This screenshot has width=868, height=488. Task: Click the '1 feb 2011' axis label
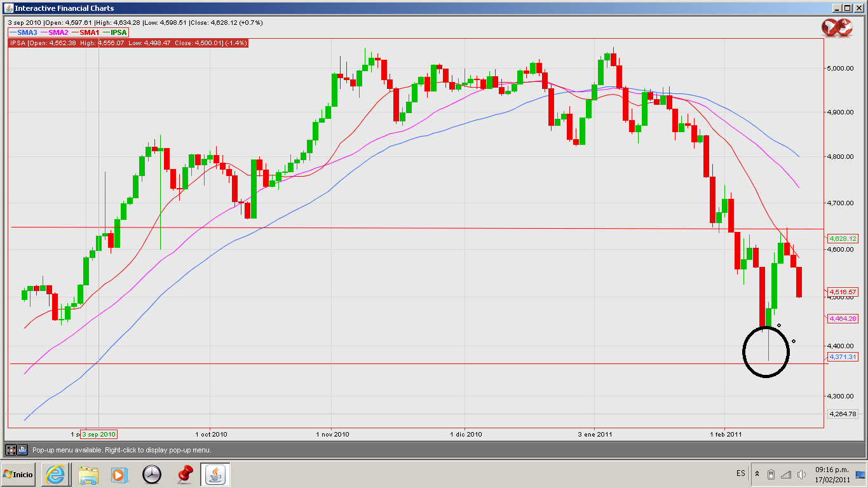[725, 435]
